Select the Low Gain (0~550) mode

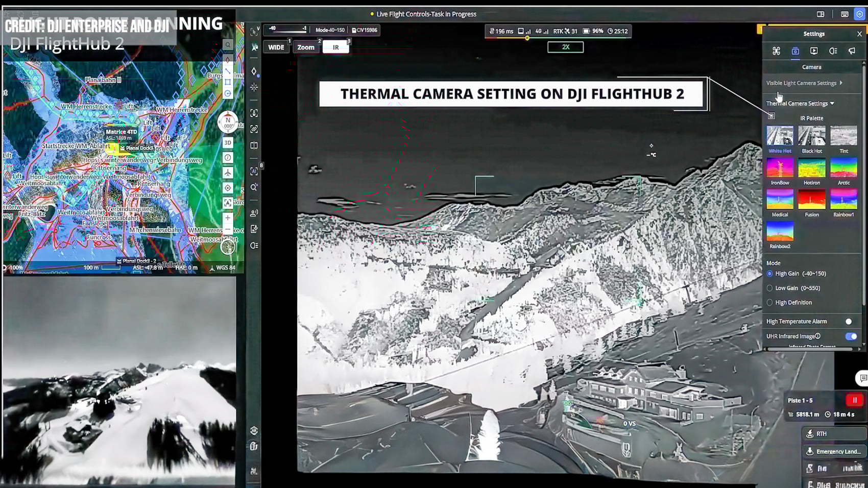pyautogui.click(x=770, y=288)
